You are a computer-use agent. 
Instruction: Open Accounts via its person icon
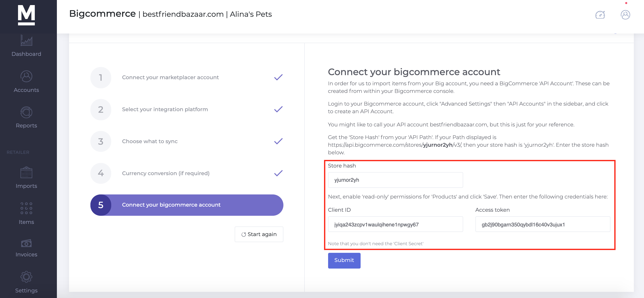26,76
